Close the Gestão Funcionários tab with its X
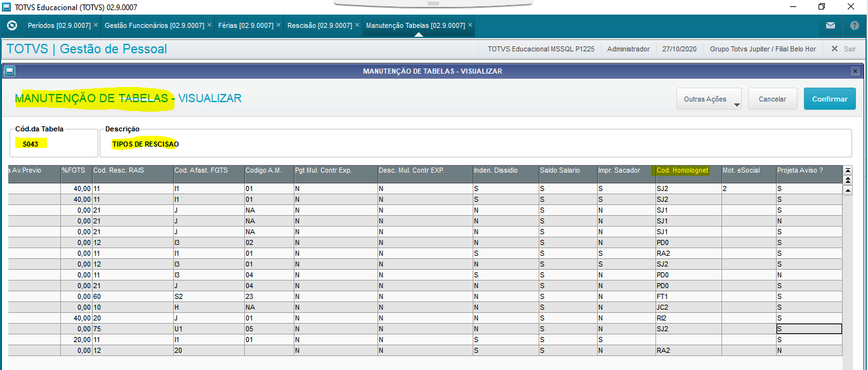This screenshot has width=868, height=370. click(209, 25)
